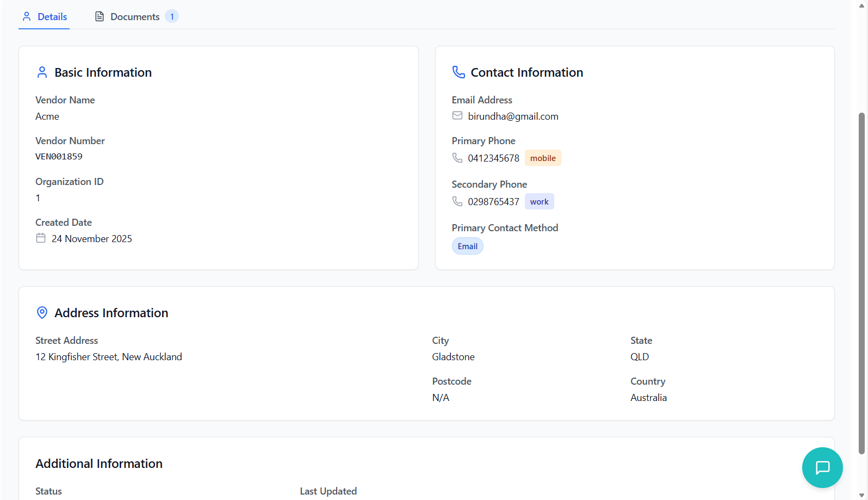Click the Additional Information heading
This screenshot has height=500, width=868.
tap(99, 464)
